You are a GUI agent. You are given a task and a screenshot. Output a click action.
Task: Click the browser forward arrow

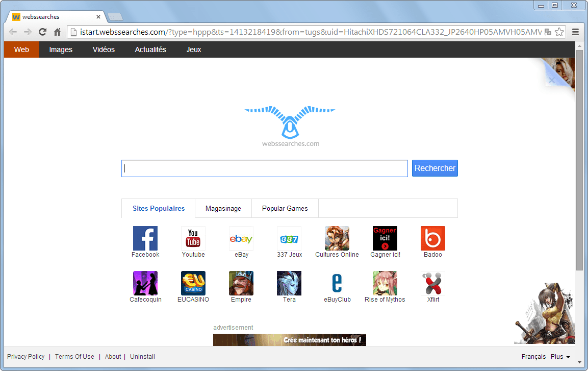pos(28,32)
